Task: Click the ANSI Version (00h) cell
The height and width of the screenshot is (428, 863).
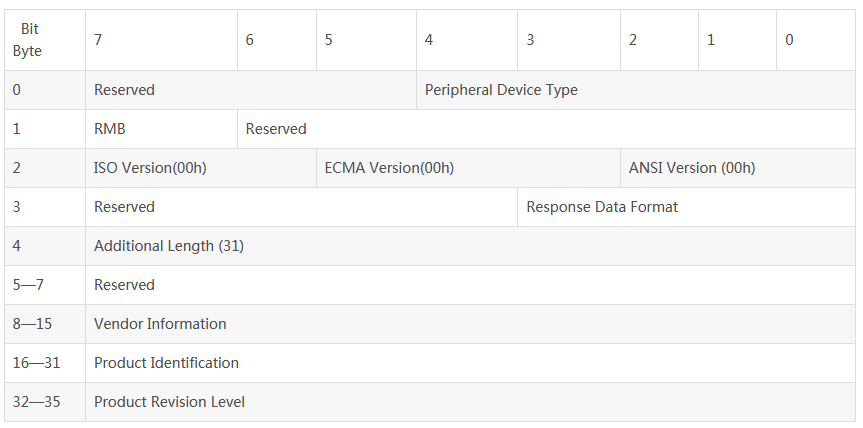Action: pos(738,168)
